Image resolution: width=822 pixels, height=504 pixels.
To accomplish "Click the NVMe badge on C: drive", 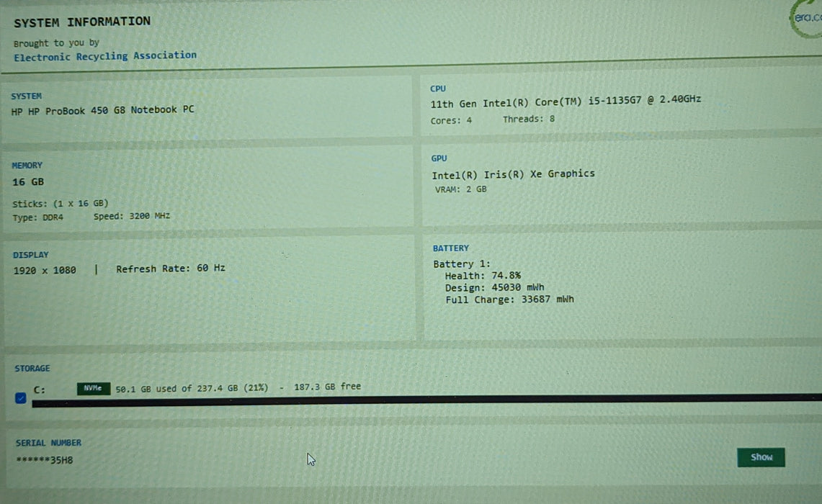I will 94,388.
